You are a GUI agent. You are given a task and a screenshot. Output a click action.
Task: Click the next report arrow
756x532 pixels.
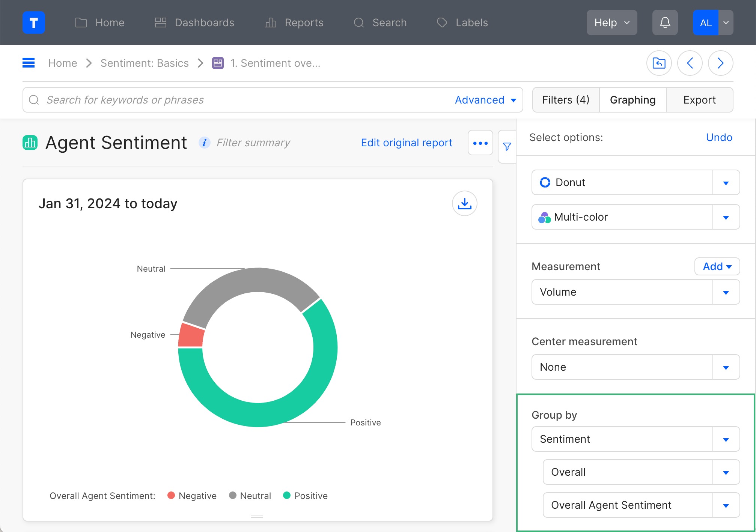[x=720, y=63]
